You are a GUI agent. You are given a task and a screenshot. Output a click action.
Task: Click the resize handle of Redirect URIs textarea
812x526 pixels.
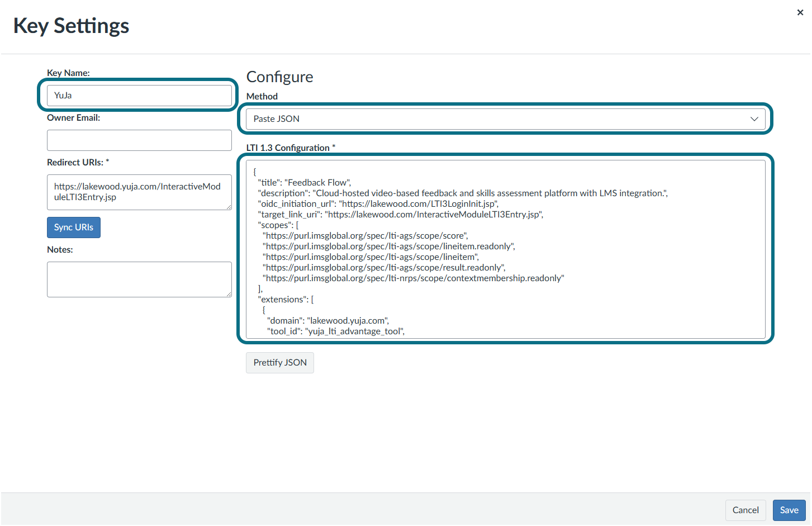(x=229, y=207)
